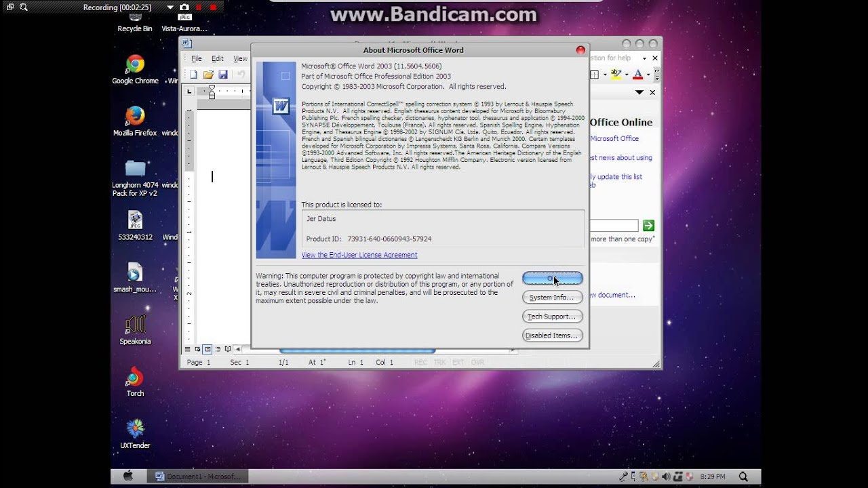Click OK in About Word dialog

click(552, 279)
